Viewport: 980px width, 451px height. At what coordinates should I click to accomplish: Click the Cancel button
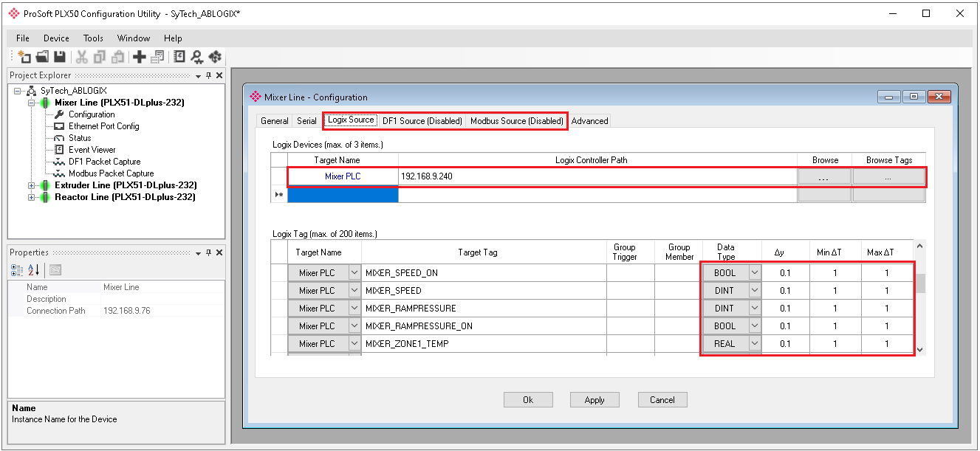[662, 400]
